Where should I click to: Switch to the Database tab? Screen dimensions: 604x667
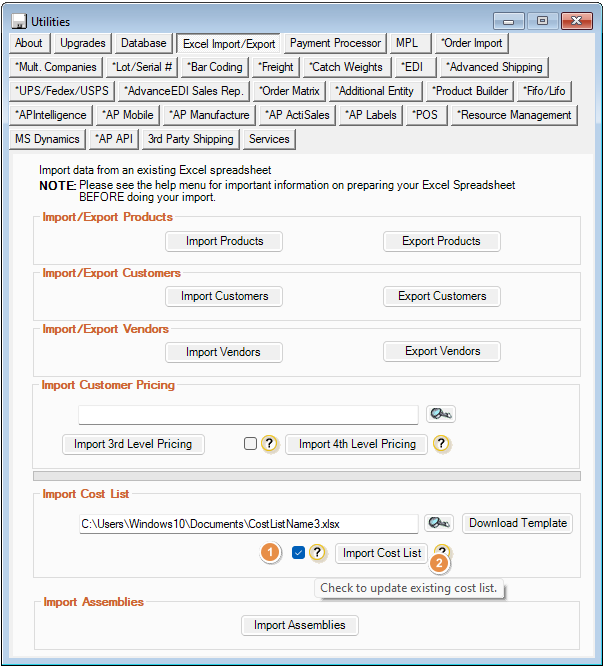144,43
